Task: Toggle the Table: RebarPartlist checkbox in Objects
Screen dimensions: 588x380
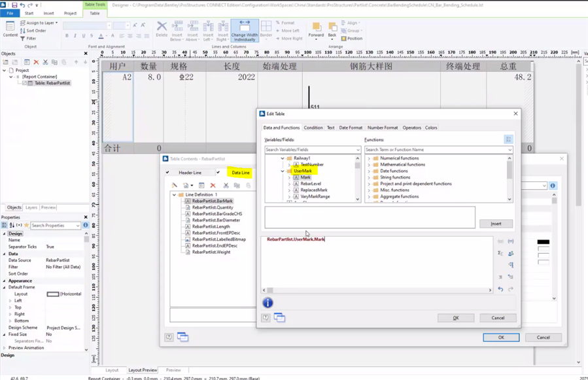Action: click(x=25, y=83)
